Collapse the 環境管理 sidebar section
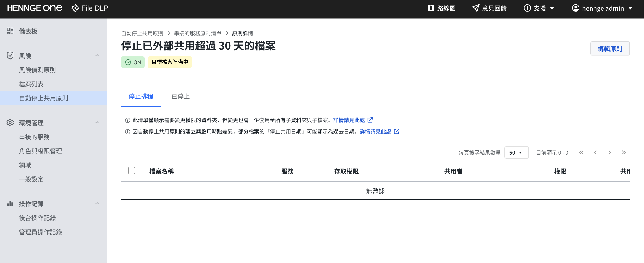Screen dimensions: 644x263 coord(97,123)
